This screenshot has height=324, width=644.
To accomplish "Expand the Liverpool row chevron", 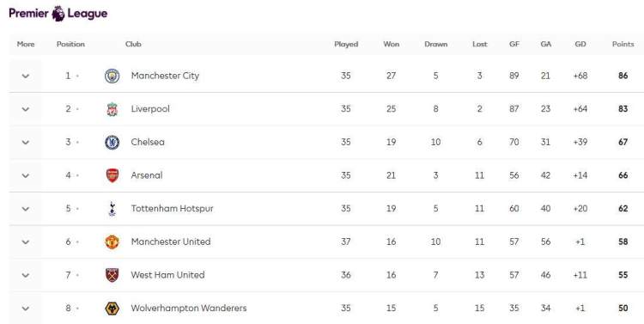I will [26, 109].
